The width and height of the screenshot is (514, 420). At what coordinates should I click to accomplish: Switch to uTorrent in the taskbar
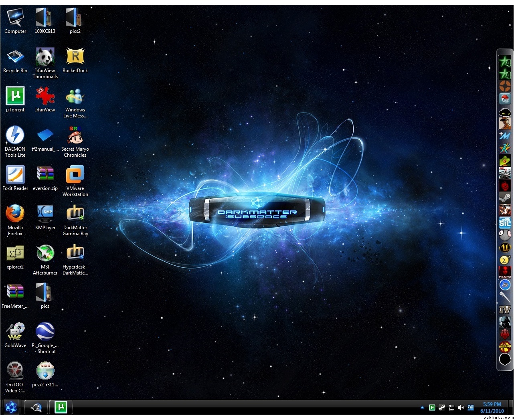(61, 407)
